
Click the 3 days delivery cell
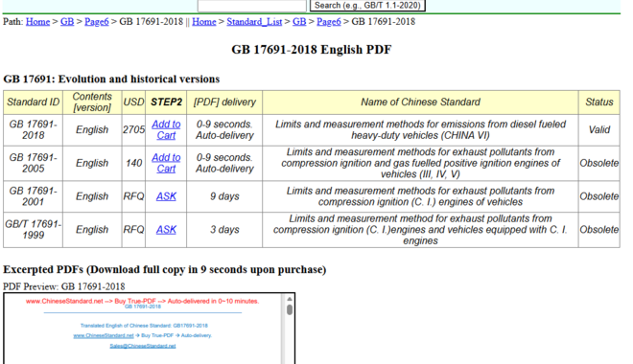click(224, 229)
